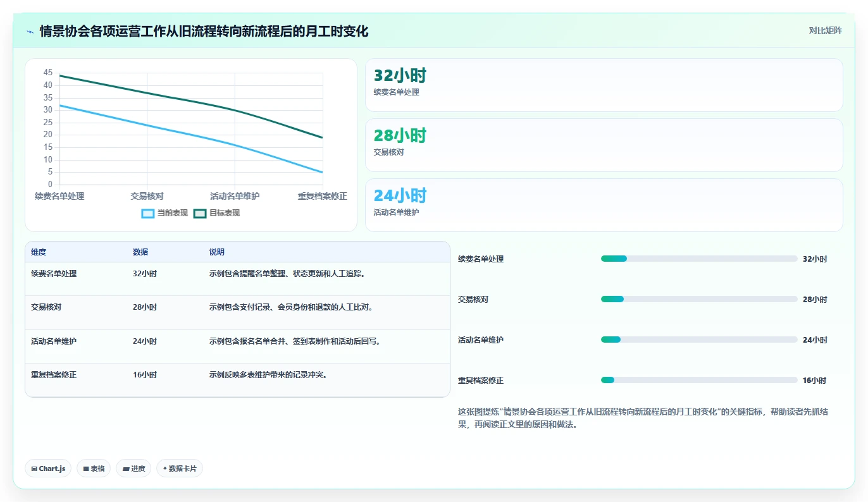Toggle the 当前表现 legend swatch
This screenshot has width=868, height=502.
click(x=147, y=213)
